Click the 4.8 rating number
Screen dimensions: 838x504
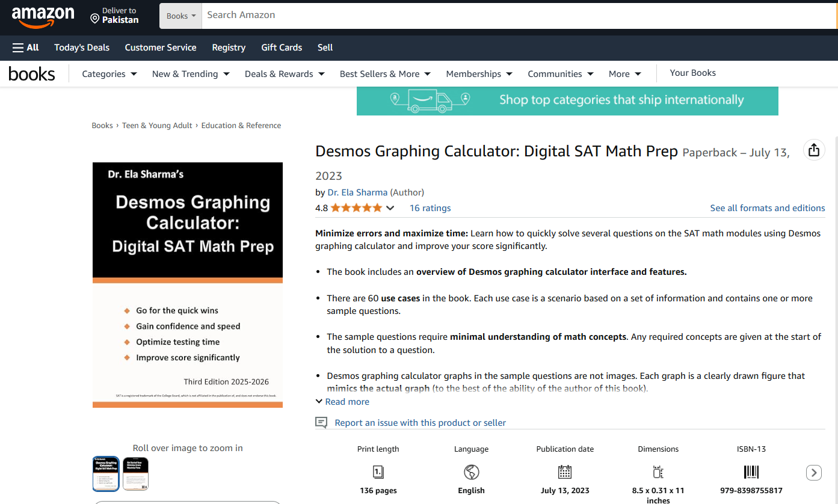pyautogui.click(x=321, y=208)
